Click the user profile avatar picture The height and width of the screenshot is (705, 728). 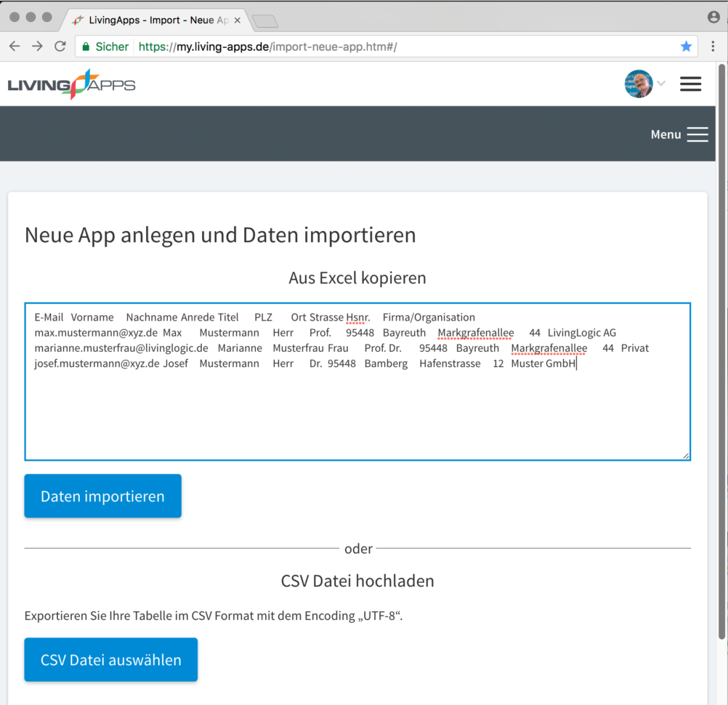tap(638, 84)
